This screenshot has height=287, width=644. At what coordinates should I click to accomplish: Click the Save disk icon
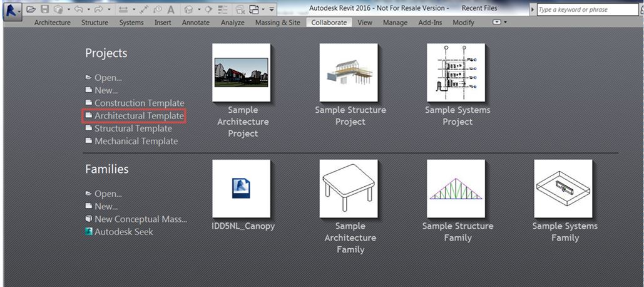(45, 9)
